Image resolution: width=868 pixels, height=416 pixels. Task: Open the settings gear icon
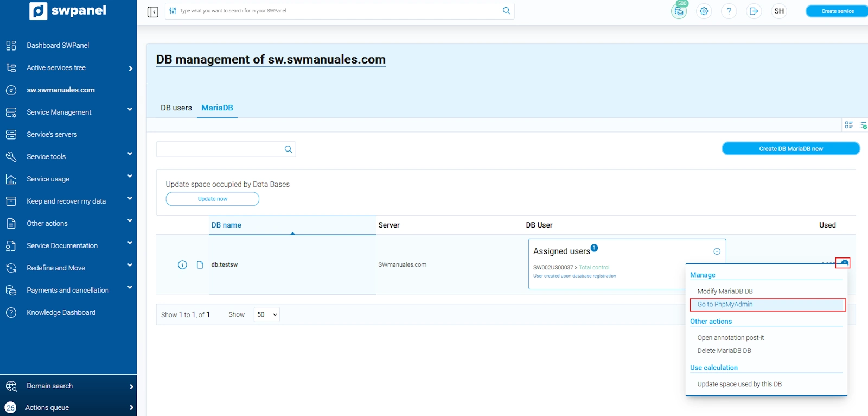coord(704,11)
